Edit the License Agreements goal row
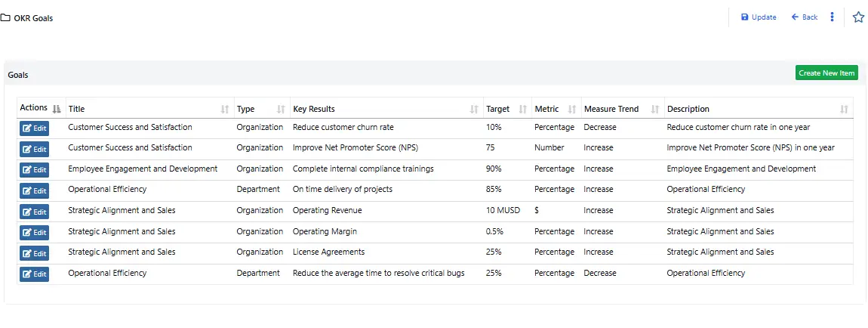868x328 pixels. [34, 253]
